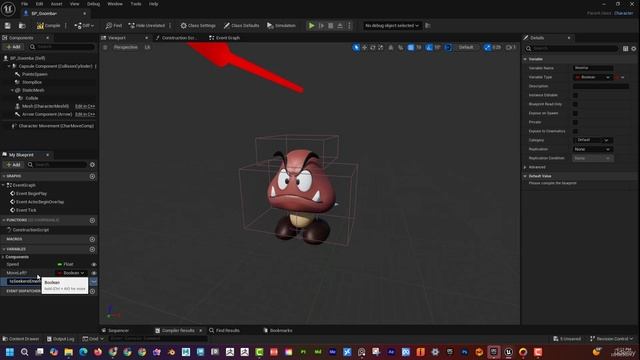The height and width of the screenshot is (360, 640).
Task: Click the Components panel search field
Action: pyautogui.click(x=63, y=47)
